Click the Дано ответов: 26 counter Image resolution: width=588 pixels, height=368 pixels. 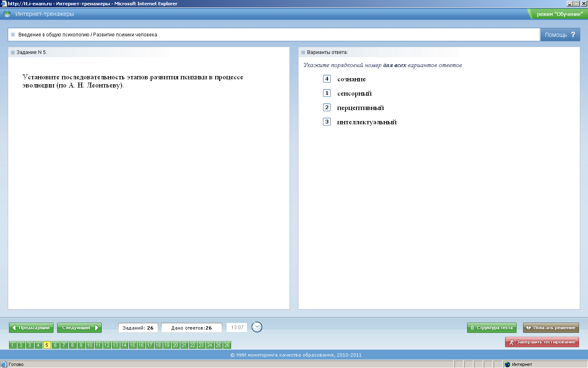(192, 328)
